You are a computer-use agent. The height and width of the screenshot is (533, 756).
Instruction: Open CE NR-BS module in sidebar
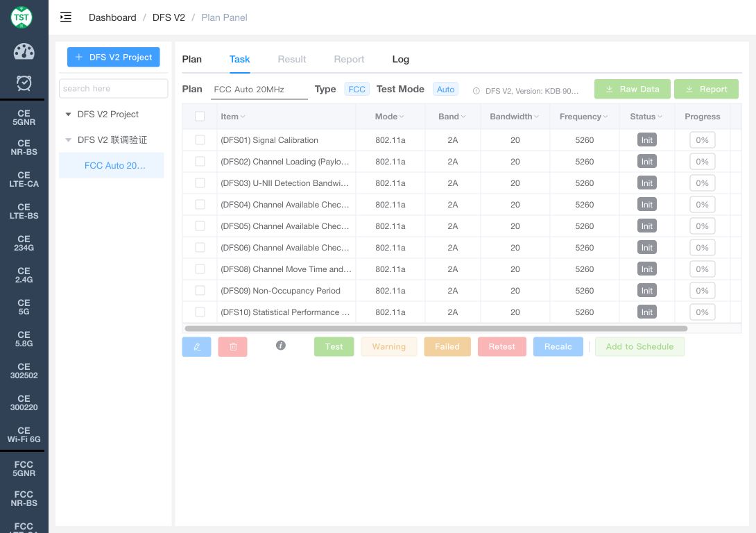pos(24,148)
